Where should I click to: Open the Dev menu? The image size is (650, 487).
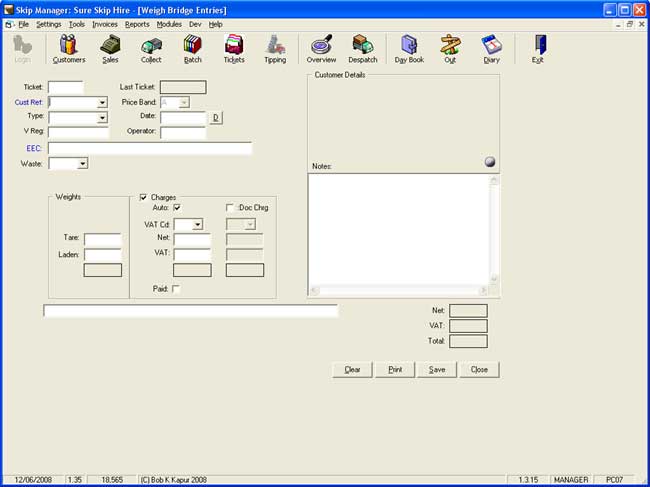[195, 24]
